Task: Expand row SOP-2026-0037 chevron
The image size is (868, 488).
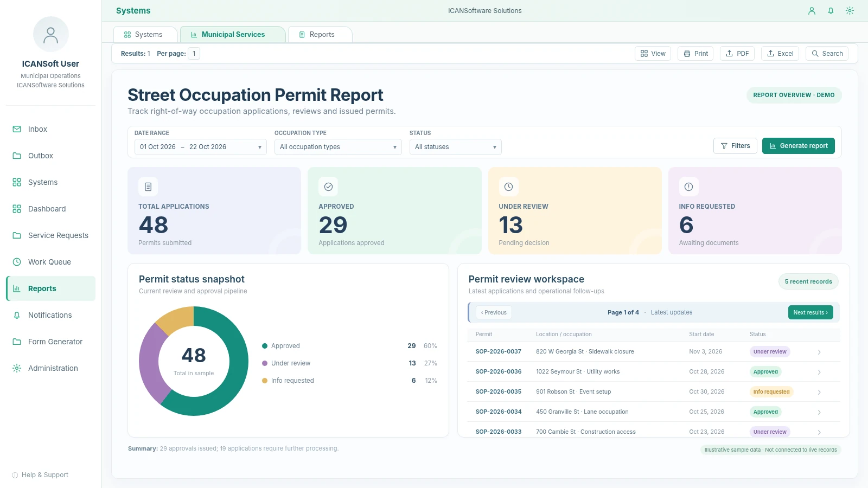Action: [819, 352]
